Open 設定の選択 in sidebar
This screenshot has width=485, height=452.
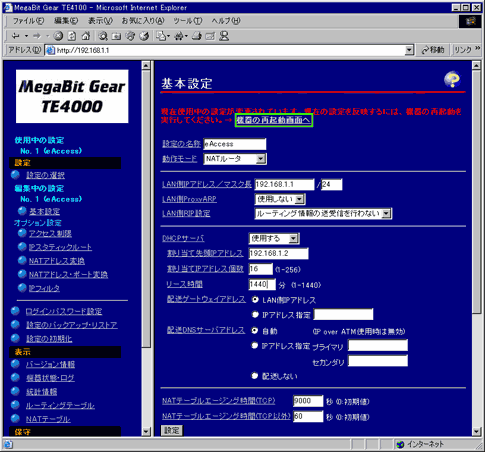(x=46, y=175)
